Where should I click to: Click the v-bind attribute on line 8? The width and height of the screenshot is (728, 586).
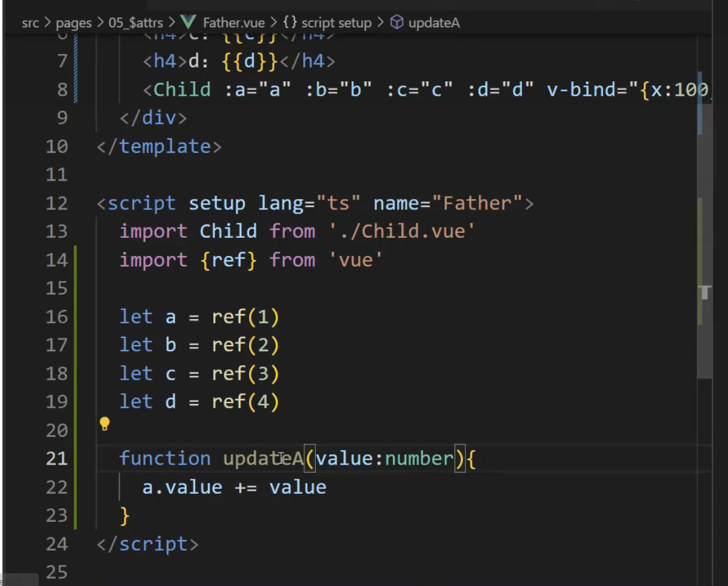[x=628, y=90]
